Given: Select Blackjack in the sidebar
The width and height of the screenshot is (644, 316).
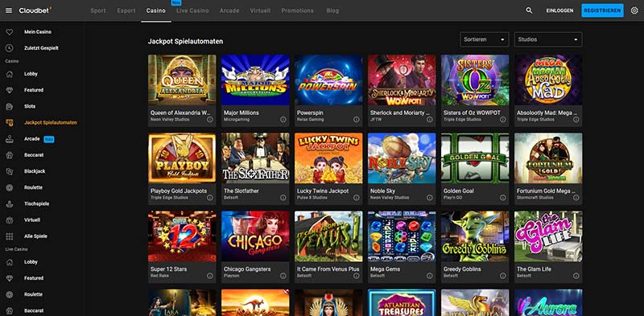Looking at the screenshot, I should click(x=35, y=171).
